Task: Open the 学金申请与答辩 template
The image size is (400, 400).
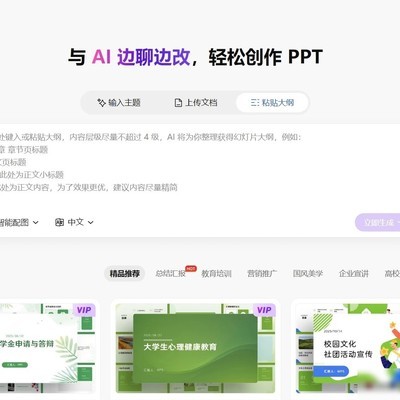Action: pyautogui.click(x=47, y=348)
